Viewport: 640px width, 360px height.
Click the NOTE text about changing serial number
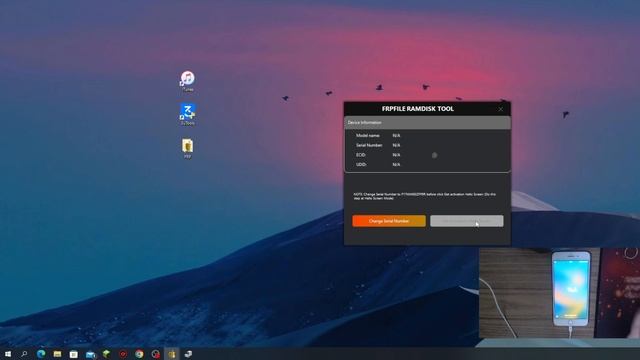pos(424,196)
